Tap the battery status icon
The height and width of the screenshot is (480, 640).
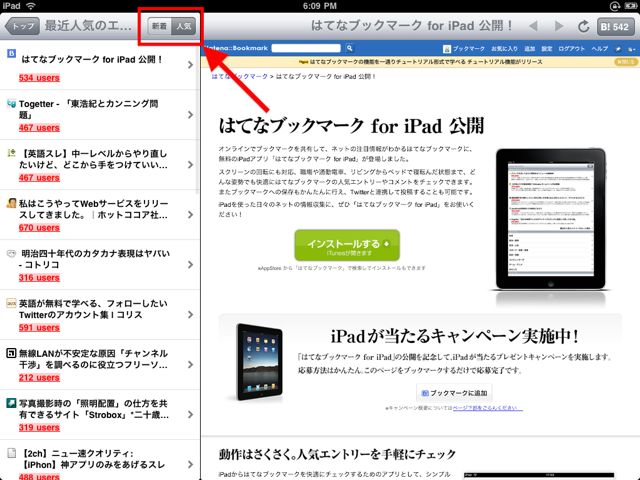tap(629, 6)
